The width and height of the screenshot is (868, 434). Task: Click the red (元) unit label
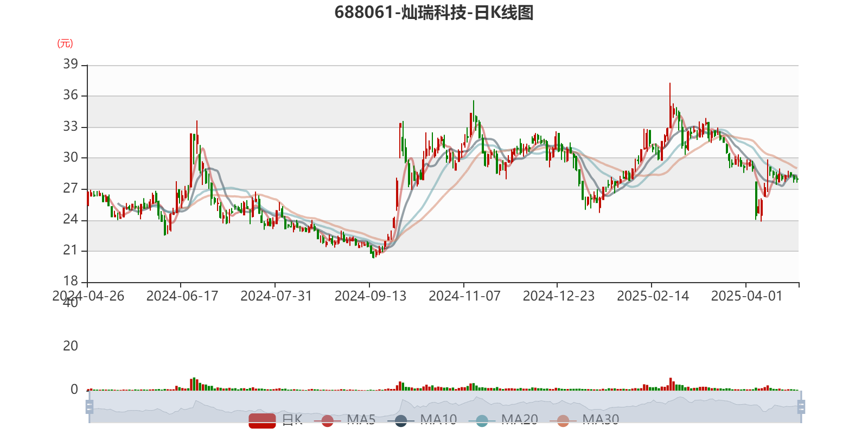pos(65,43)
